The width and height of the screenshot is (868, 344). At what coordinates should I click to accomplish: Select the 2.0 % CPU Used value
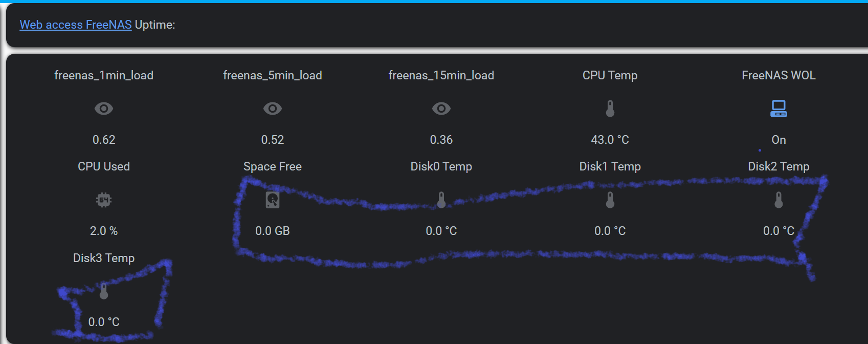[x=104, y=230]
